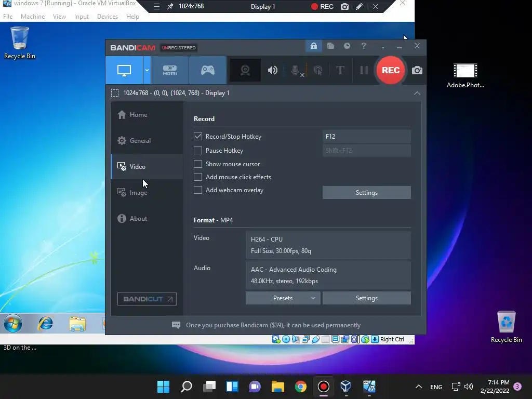This screenshot has width=532, height=399.
Task: Switch to HDMI device recording mode
Action: (170, 70)
